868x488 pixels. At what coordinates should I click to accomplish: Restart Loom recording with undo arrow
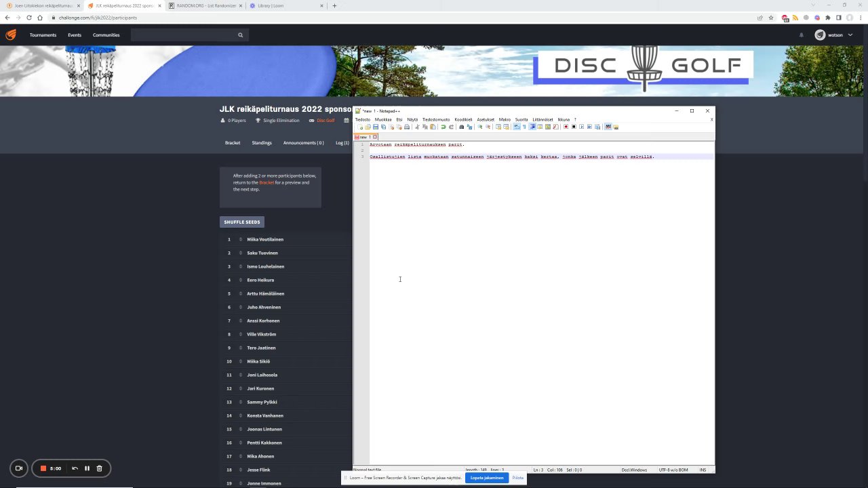point(75,468)
